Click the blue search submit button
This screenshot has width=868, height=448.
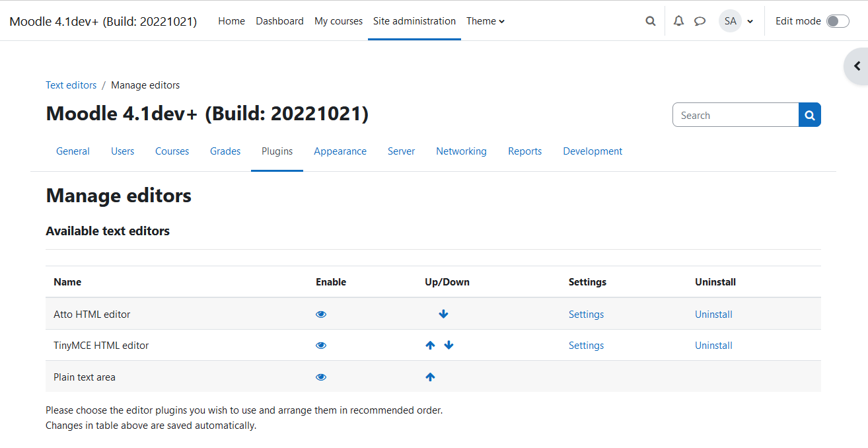pyautogui.click(x=810, y=115)
